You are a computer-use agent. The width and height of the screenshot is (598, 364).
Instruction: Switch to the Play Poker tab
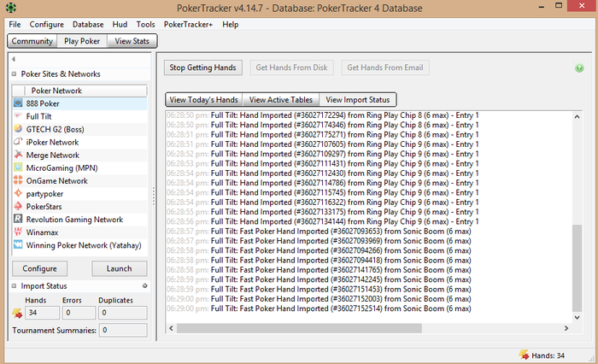coord(82,41)
